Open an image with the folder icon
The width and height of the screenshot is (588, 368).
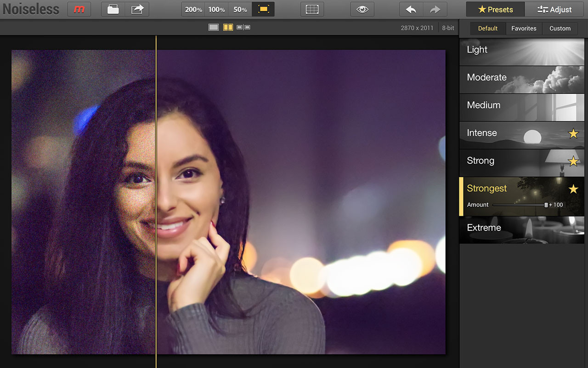[113, 9]
